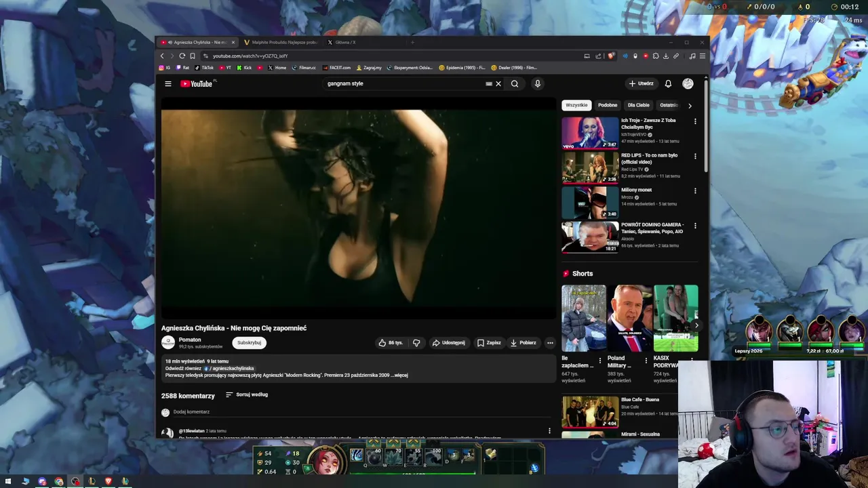Open the Ich Troje video thumbnail

click(590, 132)
